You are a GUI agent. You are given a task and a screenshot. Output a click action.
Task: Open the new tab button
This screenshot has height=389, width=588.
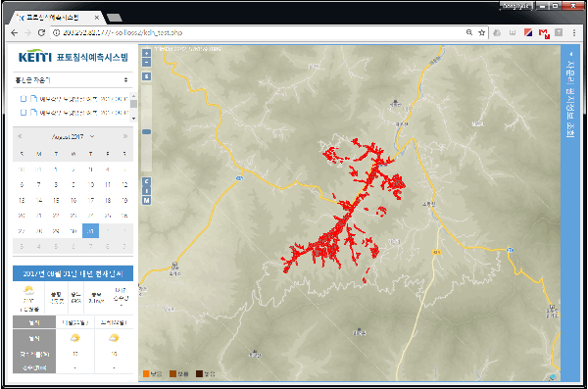115,18
